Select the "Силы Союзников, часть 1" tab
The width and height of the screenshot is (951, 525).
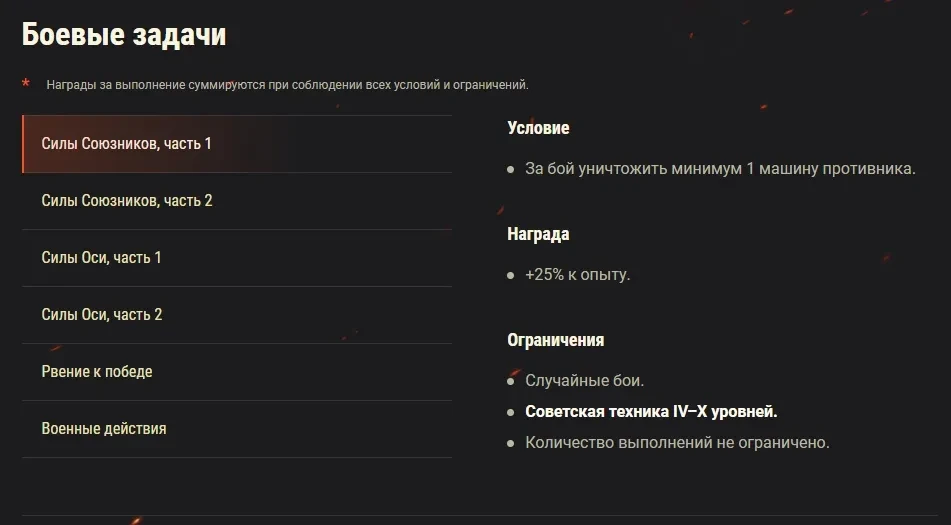(x=126, y=144)
